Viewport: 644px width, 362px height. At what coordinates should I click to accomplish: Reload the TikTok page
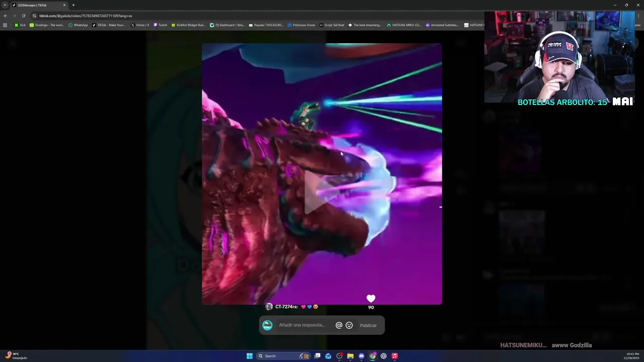tap(23, 16)
